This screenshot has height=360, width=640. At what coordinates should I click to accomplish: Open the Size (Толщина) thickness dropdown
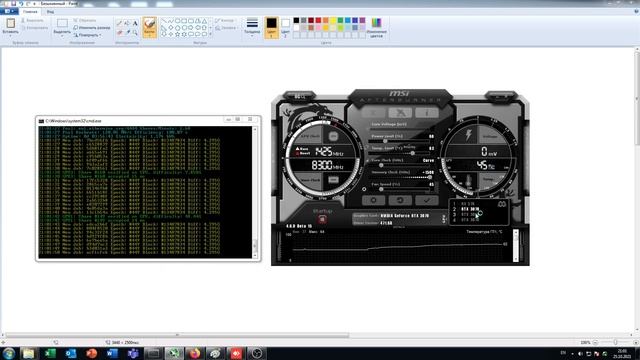coord(252,27)
